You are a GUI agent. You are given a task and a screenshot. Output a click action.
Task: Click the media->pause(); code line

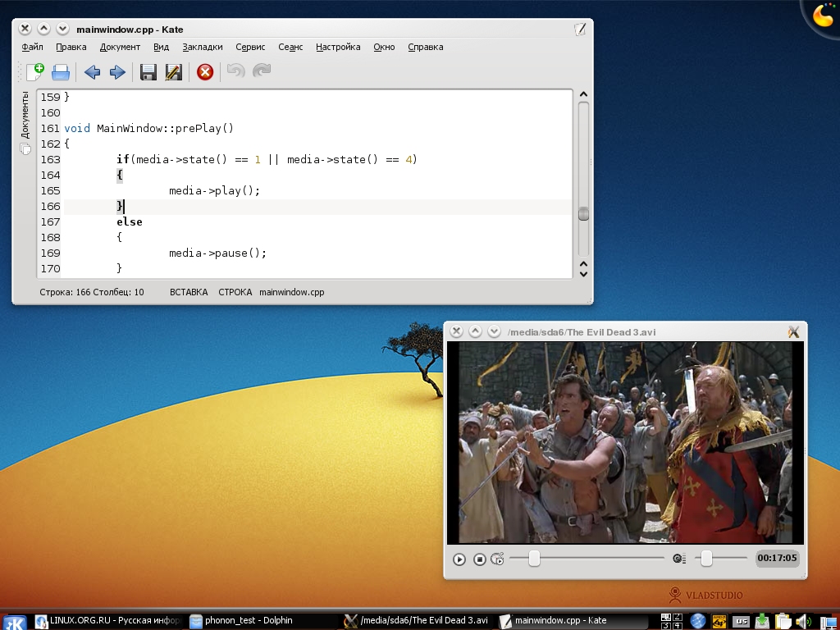coord(217,253)
